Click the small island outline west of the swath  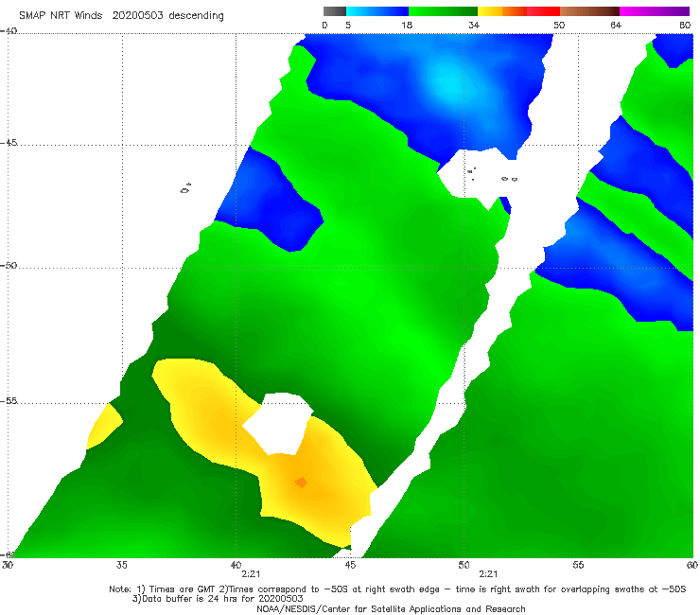tap(185, 188)
